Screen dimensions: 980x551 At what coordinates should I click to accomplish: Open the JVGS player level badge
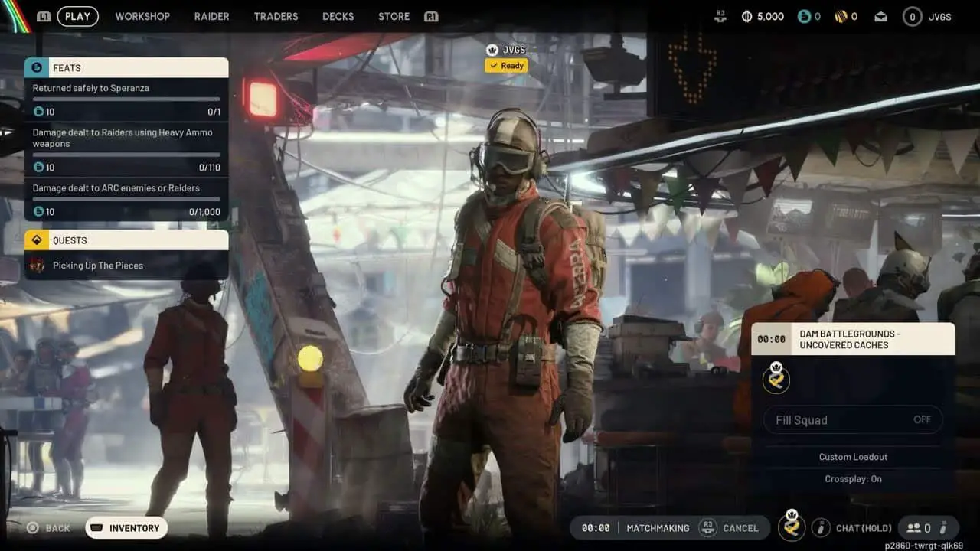[x=912, y=16]
